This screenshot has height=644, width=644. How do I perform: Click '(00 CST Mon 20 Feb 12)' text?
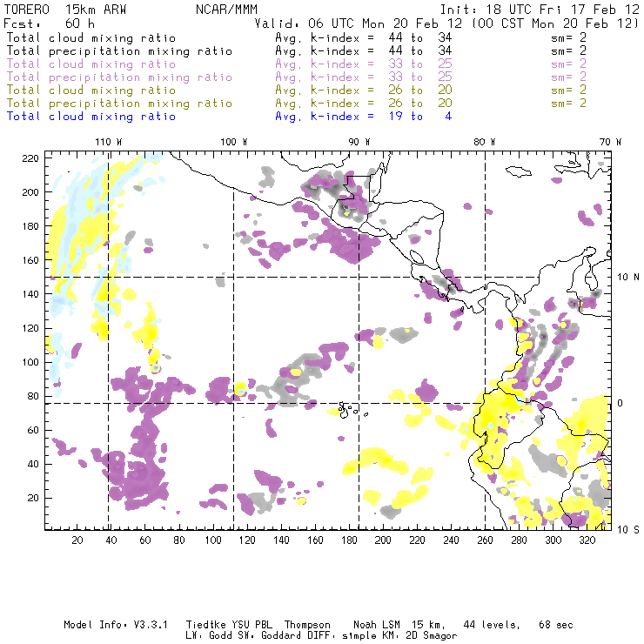555,23
